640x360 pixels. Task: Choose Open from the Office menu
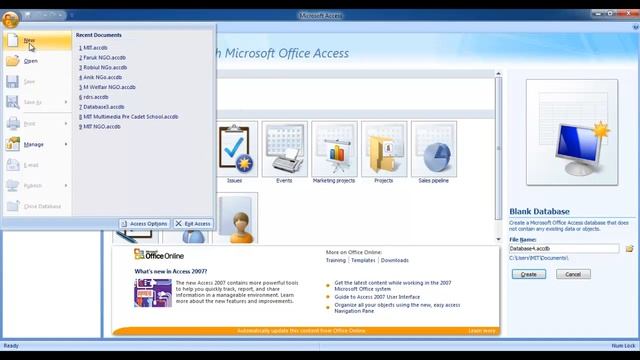coord(38,61)
